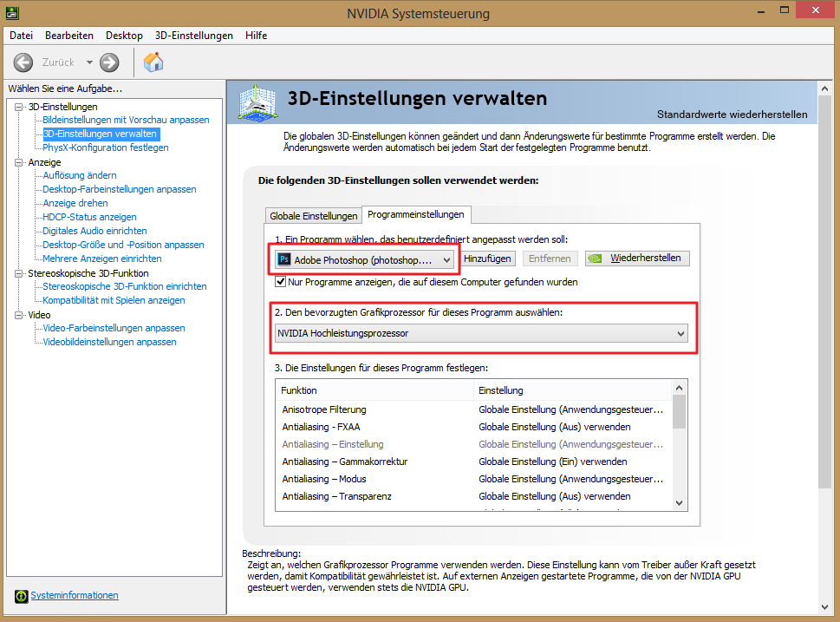
Task: Click settings list scrollbar up arrow
Action: coord(680,388)
